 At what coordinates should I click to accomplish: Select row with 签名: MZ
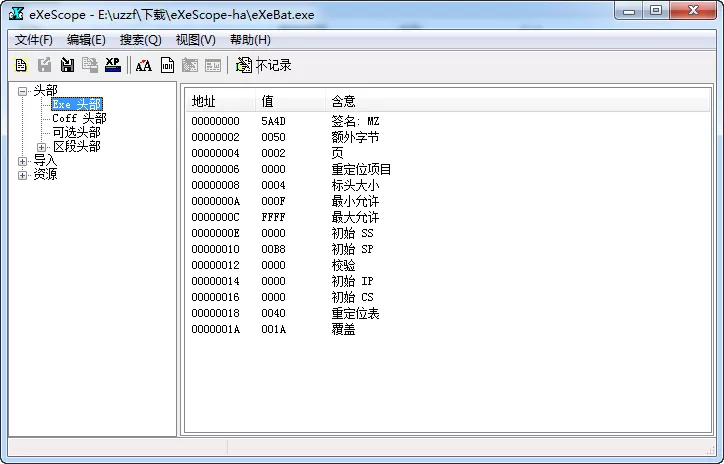[447, 121]
